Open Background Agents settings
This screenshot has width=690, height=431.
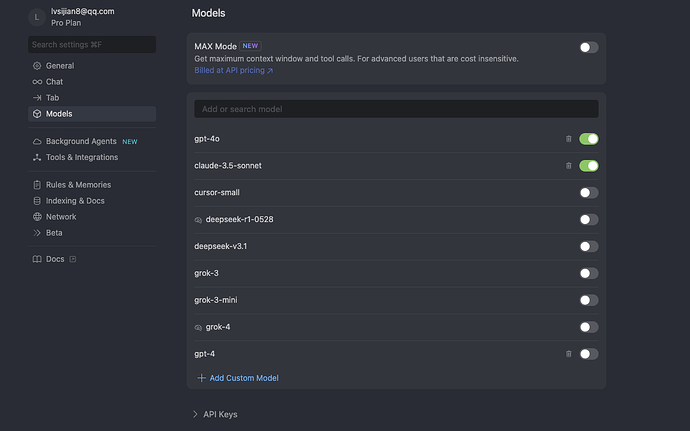point(92,141)
